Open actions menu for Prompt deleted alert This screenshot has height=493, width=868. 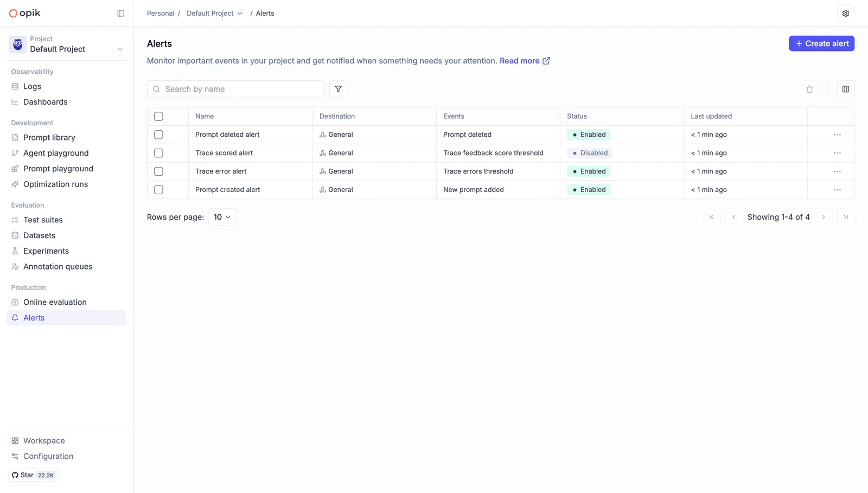click(x=837, y=135)
